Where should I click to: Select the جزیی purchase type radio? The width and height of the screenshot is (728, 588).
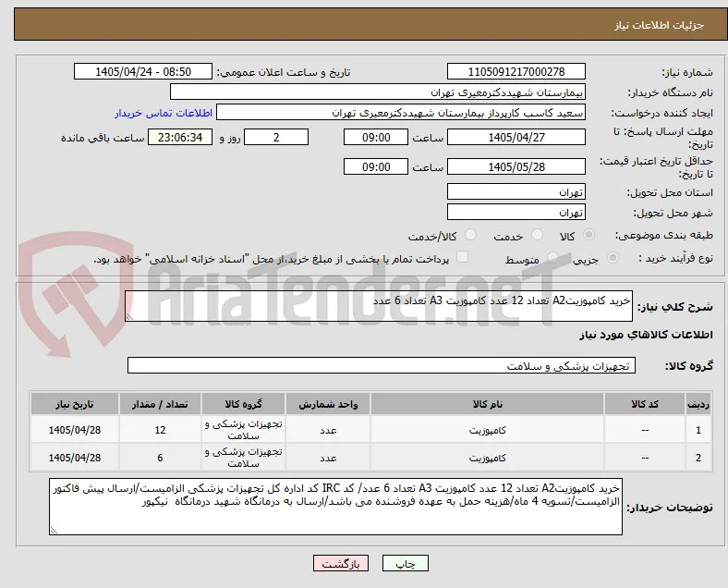pyautogui.click(x=613, y=257)
